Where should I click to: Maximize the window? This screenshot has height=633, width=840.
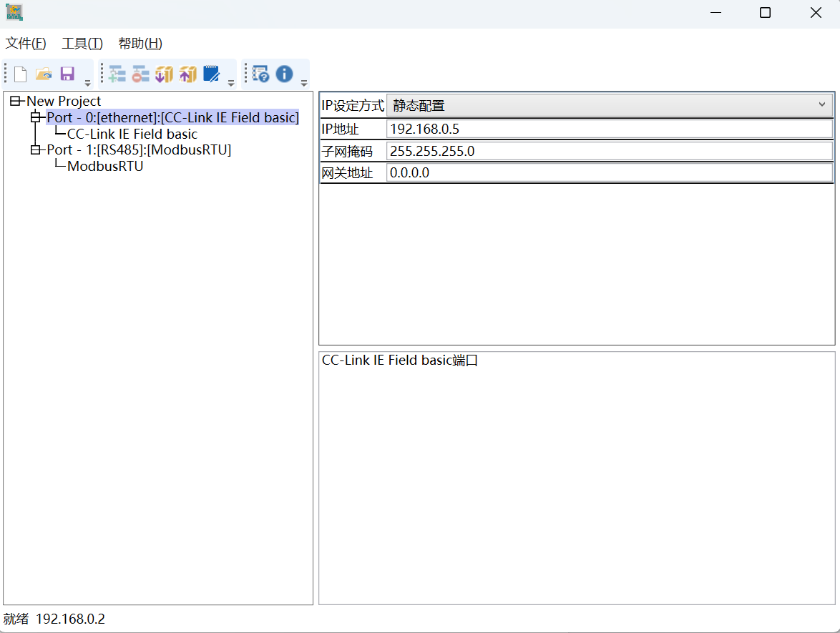coord(765,12)
